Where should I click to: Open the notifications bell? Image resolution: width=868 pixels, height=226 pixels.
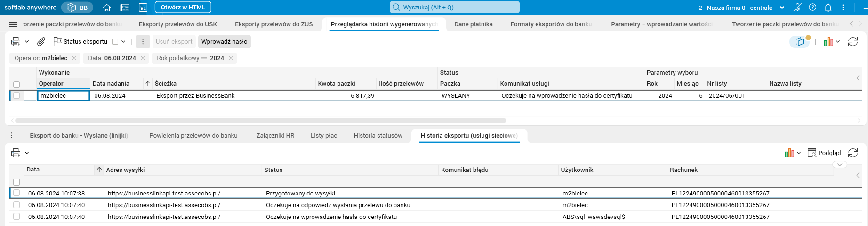(828, 8)
